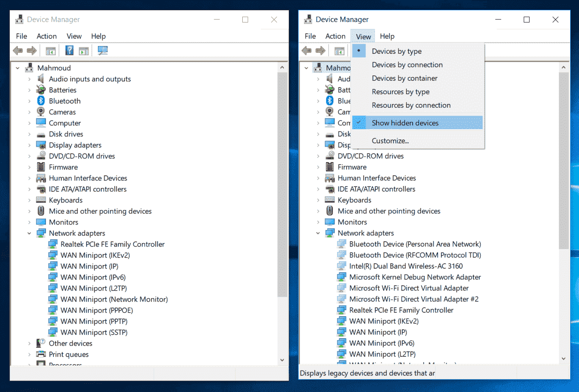The image size is (579, 392).
Task: Open the Action menu in left window
Action: (x=46, y=36)
